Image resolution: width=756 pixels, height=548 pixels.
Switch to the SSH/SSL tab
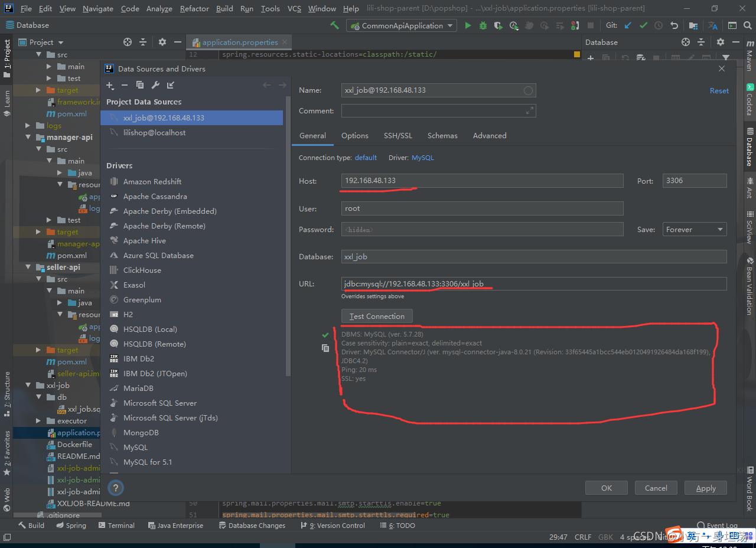(x=398, y=135)
